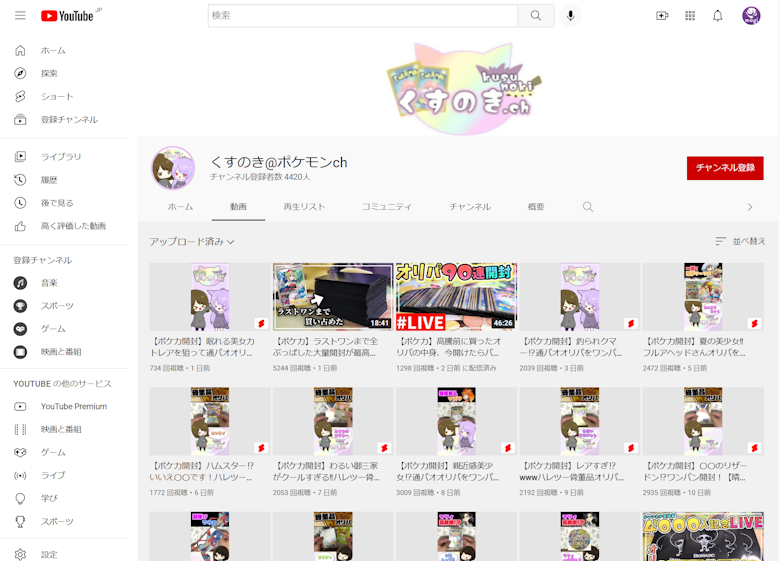Click the チャンネル登録 subscribe button
Image resolution: width=780 pixels, height=561 pixels.
tap(724, 168)
